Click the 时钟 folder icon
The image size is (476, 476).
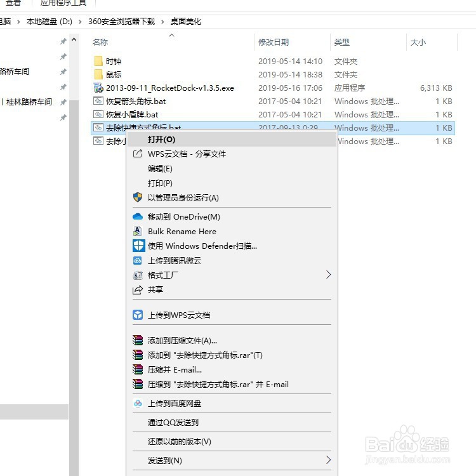point(98,61)
